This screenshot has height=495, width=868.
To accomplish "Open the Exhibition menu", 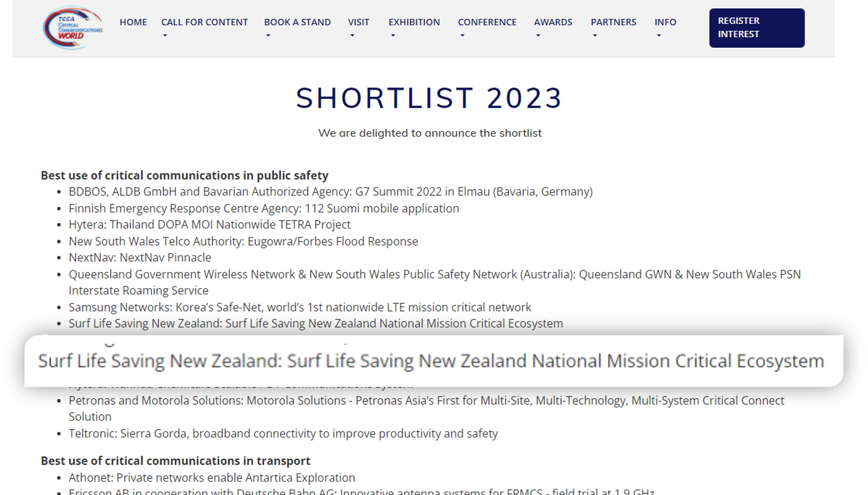I will 414,22.
